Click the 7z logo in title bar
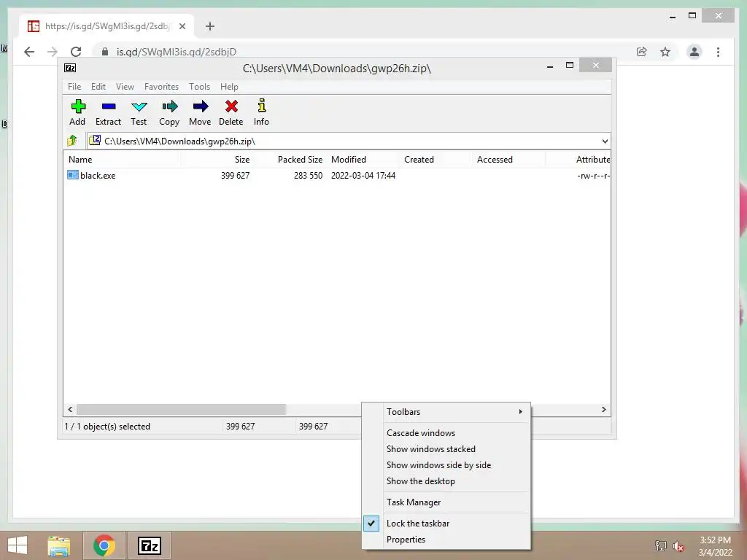Image resolution: width=747 pixels, height=560 pixels. (70, 68)
